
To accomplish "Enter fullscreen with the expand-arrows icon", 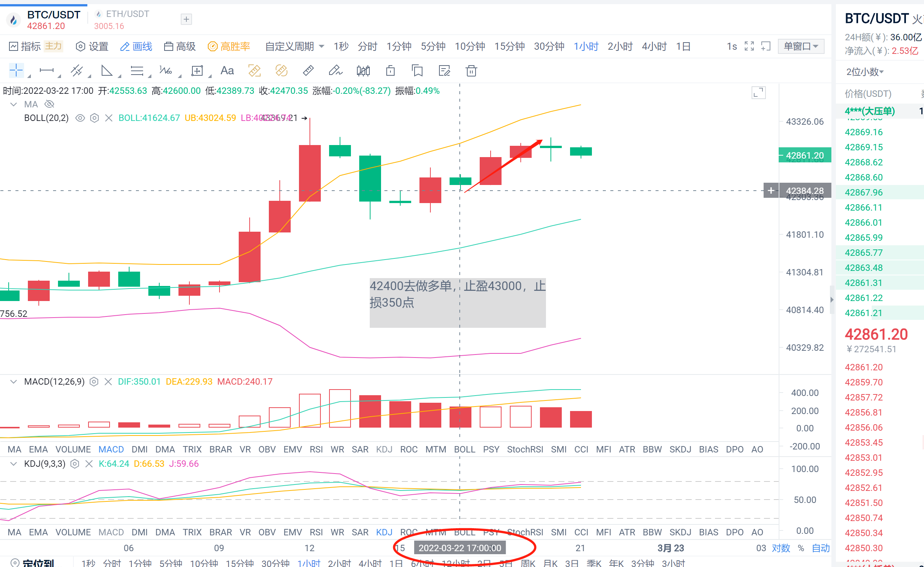I will [749, 46].
